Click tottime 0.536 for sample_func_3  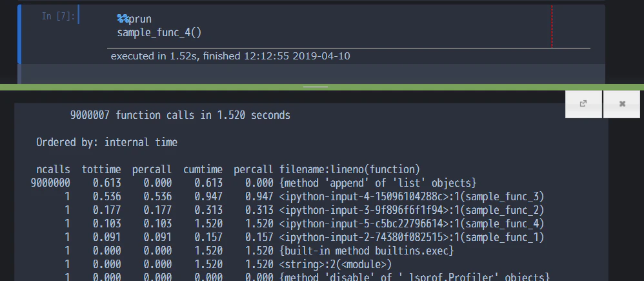106,196
